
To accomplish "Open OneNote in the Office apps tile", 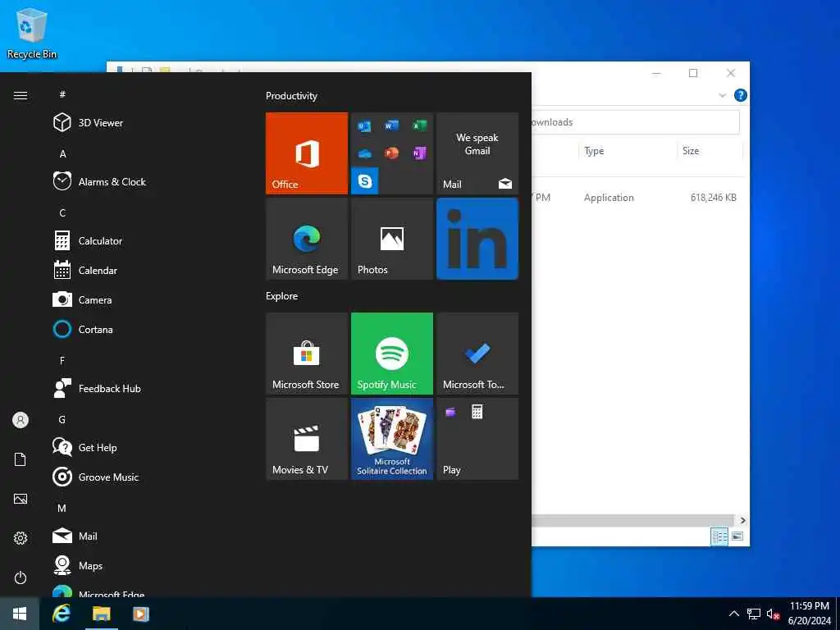I will coord(419,153).
